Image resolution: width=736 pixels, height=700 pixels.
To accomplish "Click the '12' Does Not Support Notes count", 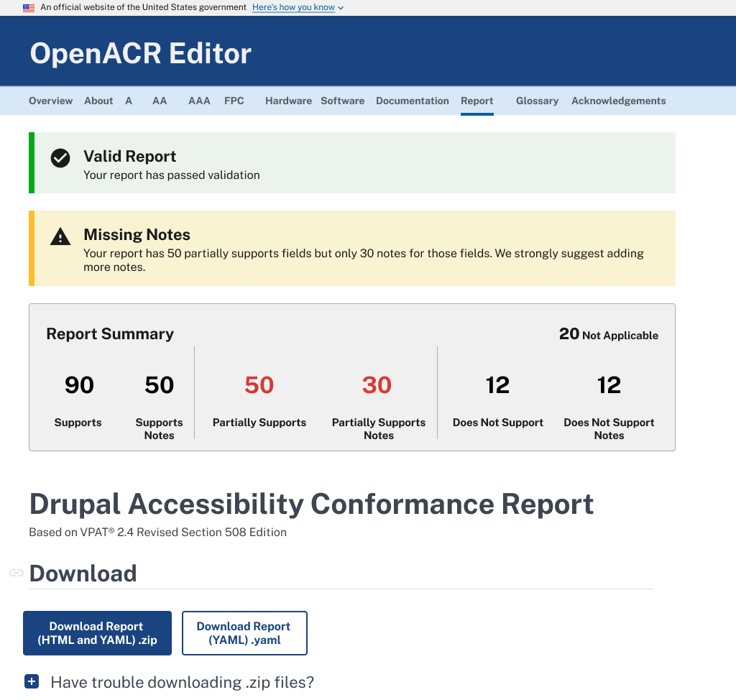I will coord(609,385).
